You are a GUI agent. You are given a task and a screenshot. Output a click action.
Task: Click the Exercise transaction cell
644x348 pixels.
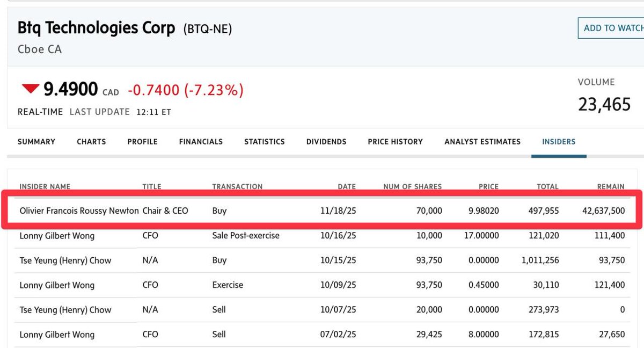coord(228,285)
